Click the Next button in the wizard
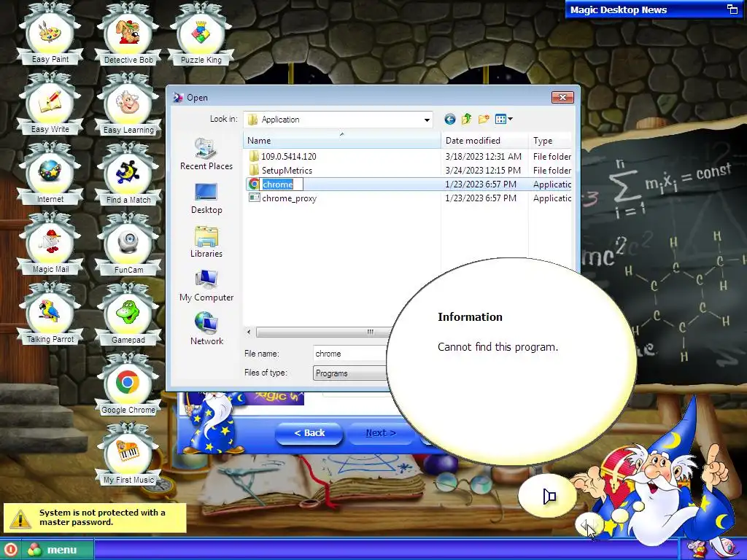747x560 pixels. coord(381,433)
